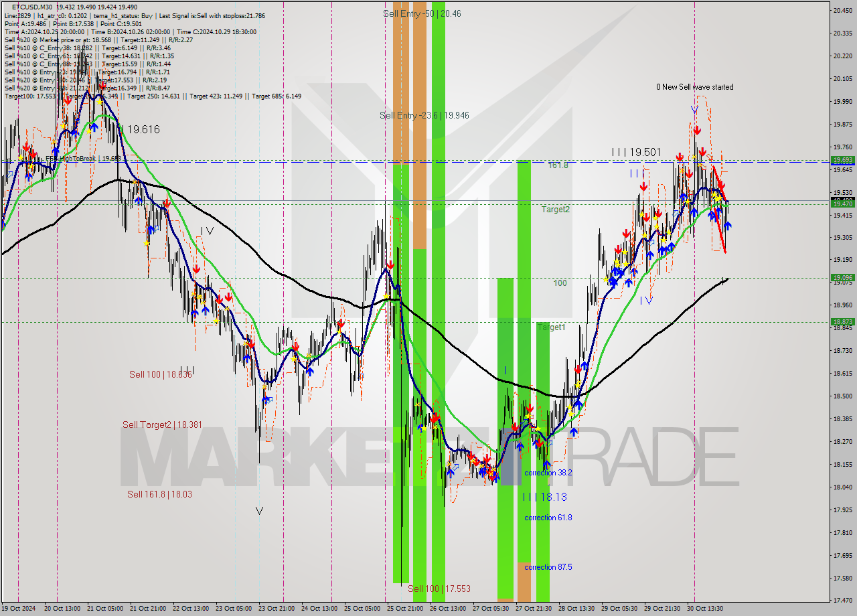857x616 pixels.
Task: Click the '30 Oct 13:30' time label
Action: point(706,609)
